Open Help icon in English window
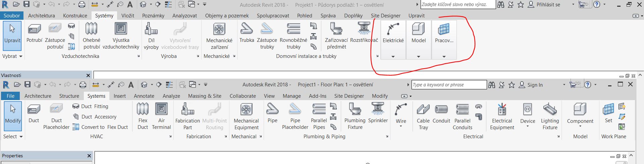This screenshot has height=164, width=644. click(588, 85)
